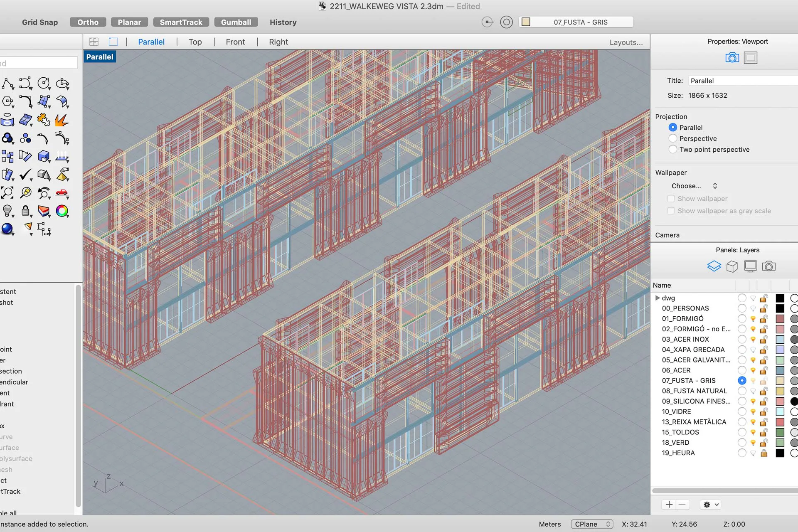The image size is (798, 532).
Task: Open color swatch of 13_REIXA METÀLICA layer
Action: 780,422
